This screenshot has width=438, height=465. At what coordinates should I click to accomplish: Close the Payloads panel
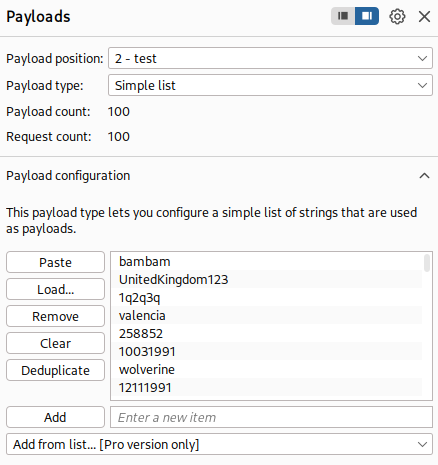(424, 16)
